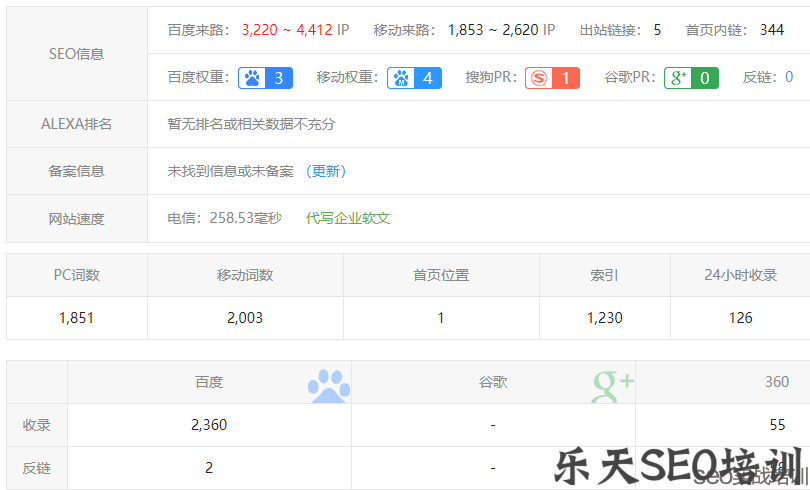Click Baidu traffic range 3,220 ~ 4,412
The width and height of the screenshot is (810, 490).
click(x=287, y=30)
